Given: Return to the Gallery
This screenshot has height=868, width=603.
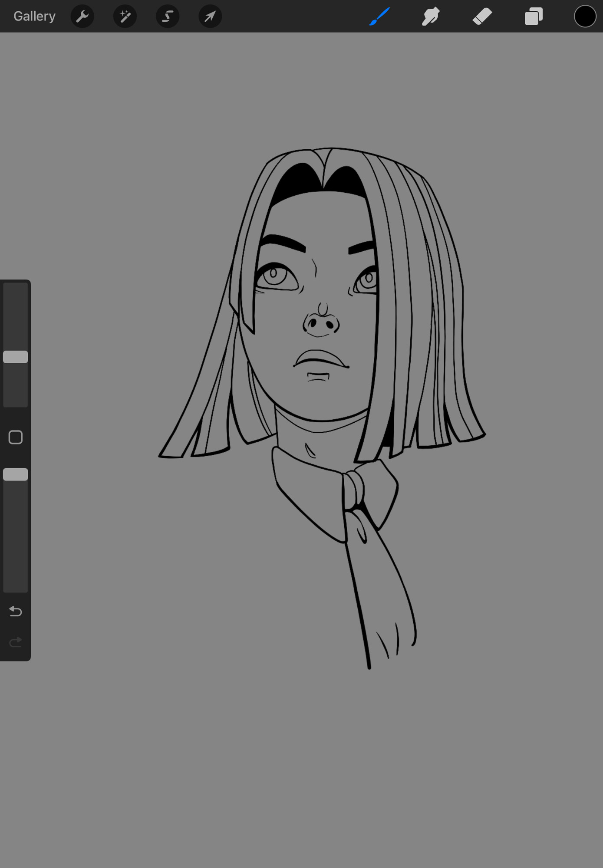Looking at the screenshot, I should pyautogui.click(x=34, y=16).
